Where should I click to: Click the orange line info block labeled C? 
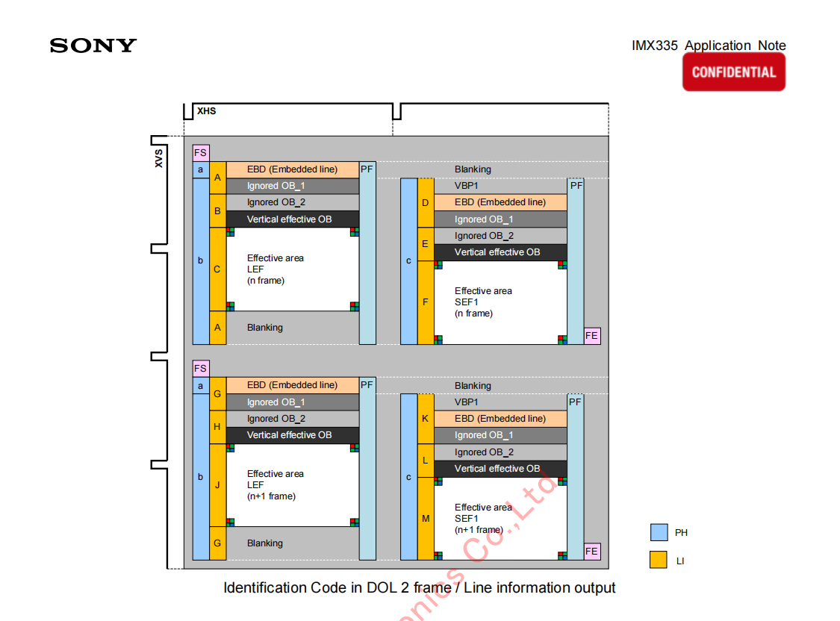tap(217, 269)
